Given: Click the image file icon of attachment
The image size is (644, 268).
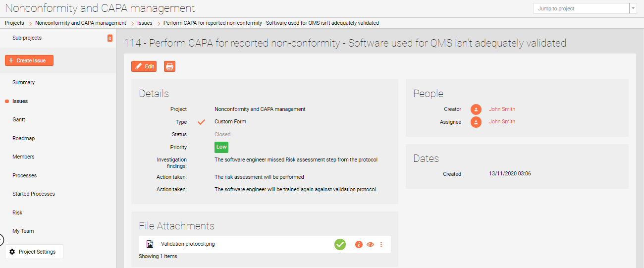Looking at the screenshot, I should 150,244.
